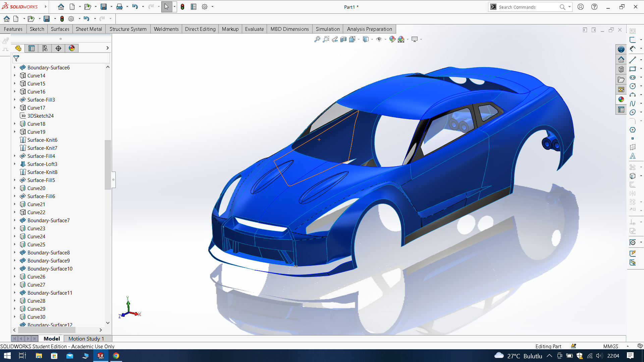Open the Hide/Show Items dropdown
Image resolution: width=644 pixels, height=362 pixels.
(x=385, y=40)
